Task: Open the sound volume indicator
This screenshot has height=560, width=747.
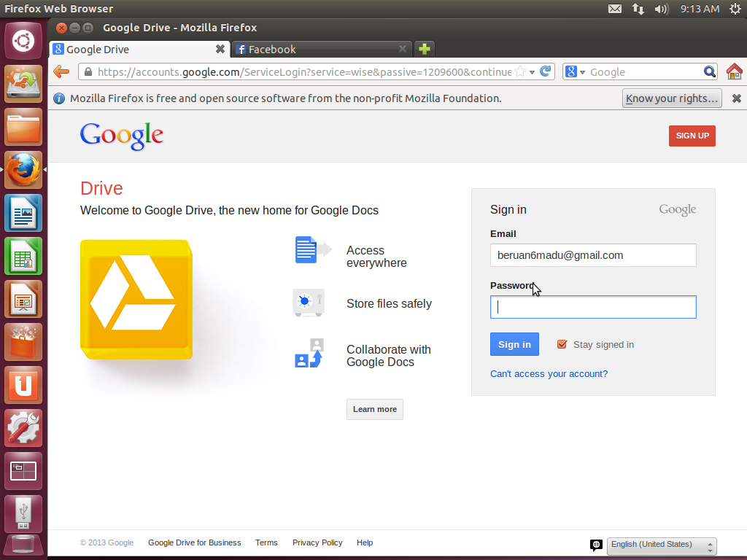Action: click(661, 9)
